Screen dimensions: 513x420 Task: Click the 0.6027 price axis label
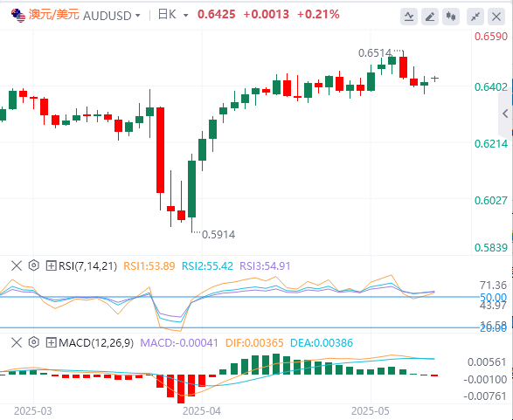(x=491, y=200)
